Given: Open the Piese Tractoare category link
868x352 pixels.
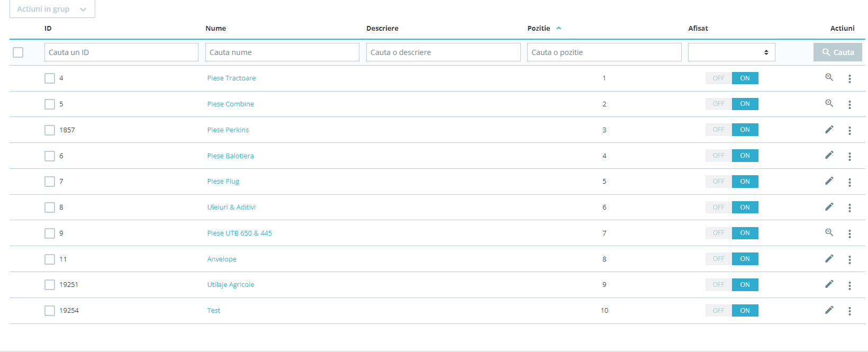Looking at the screenshot, I should point(231,78).
